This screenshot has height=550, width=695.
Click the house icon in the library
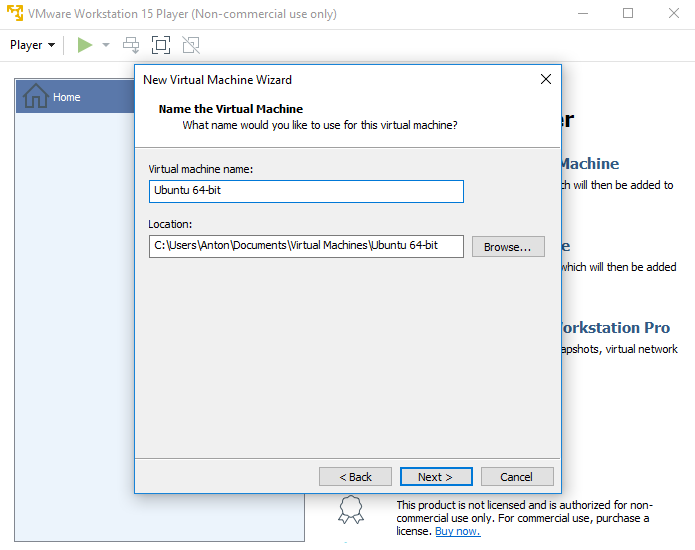(x=35, y=97)
